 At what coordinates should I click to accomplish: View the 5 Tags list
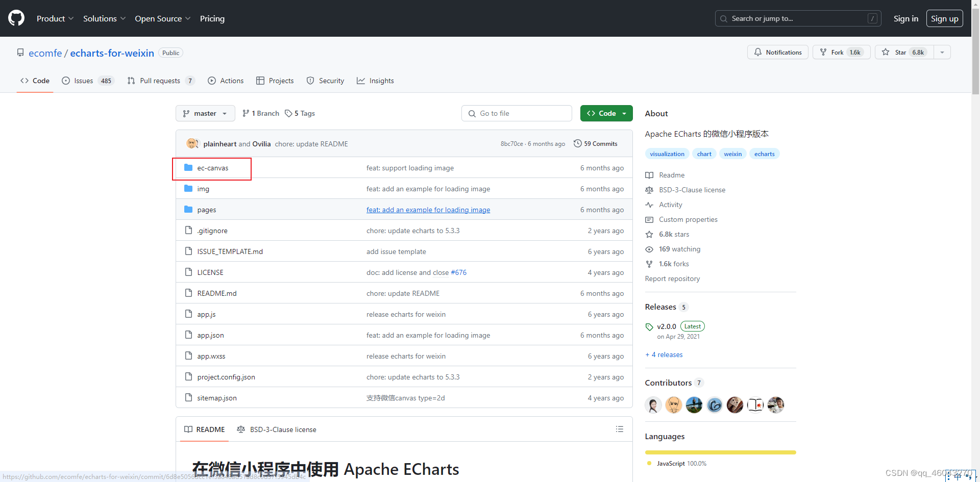pos(300,113)
